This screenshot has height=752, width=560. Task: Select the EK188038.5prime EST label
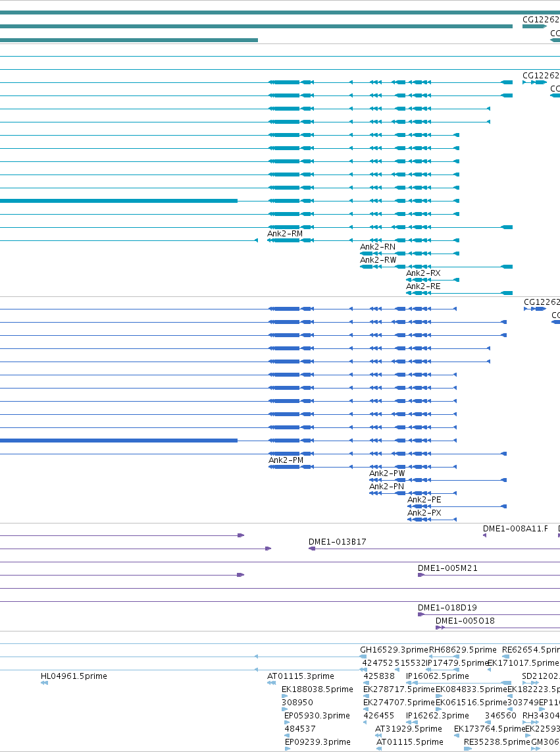317,689
